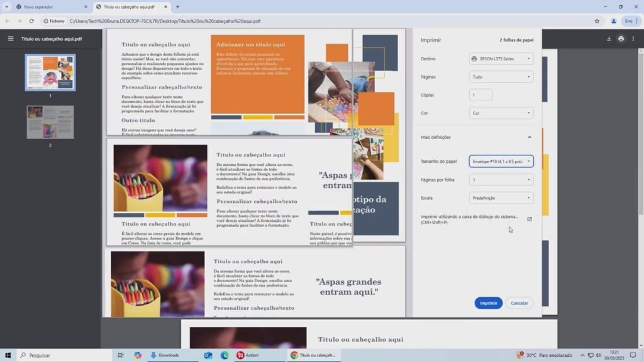Bookmark this page with the star icon
The width and height of the screenshot is (644, 362).
[x=597, y=21]
